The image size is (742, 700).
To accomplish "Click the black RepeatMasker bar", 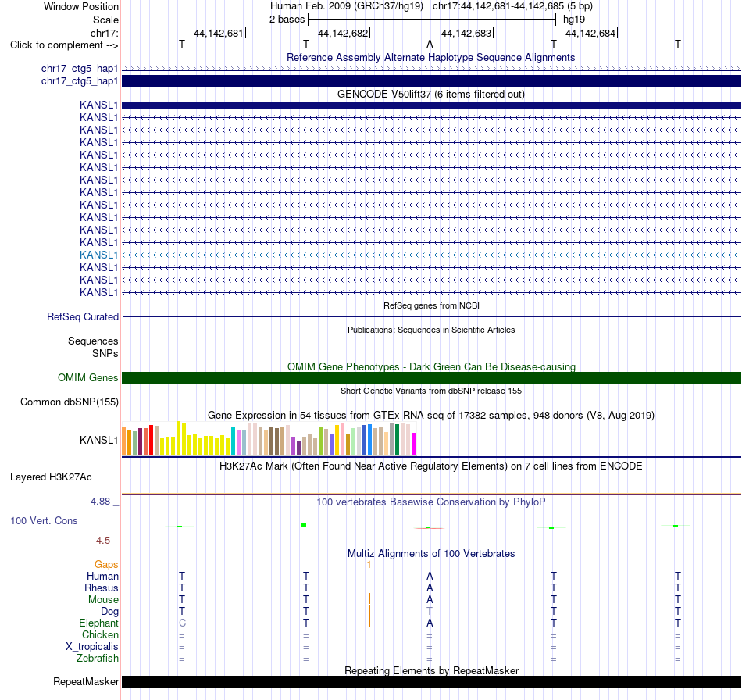I will tap(431, 681).
